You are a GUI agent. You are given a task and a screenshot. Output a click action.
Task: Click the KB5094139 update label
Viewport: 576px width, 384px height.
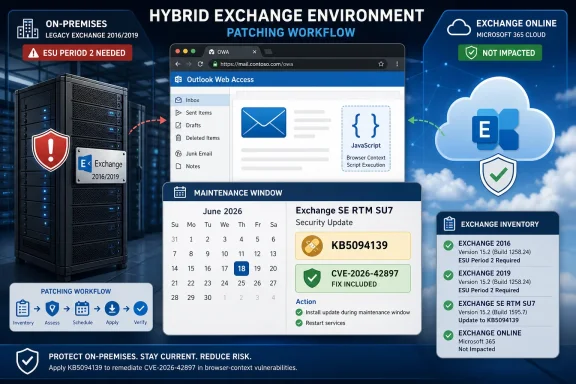[359, 245]
